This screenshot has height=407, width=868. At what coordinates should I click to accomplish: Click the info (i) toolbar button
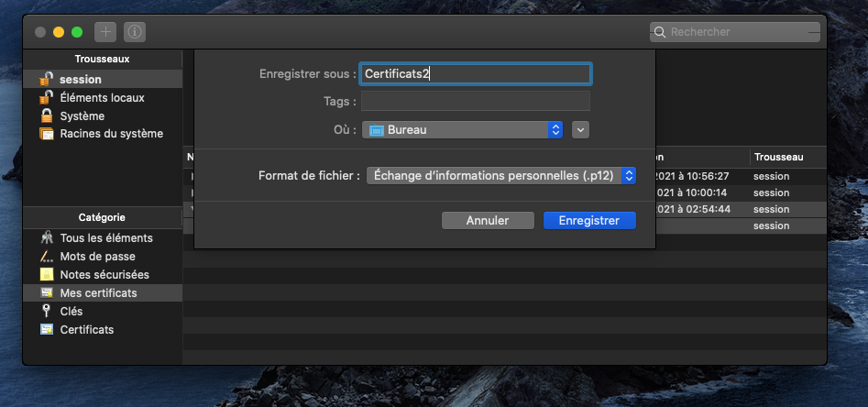(135, 32)
